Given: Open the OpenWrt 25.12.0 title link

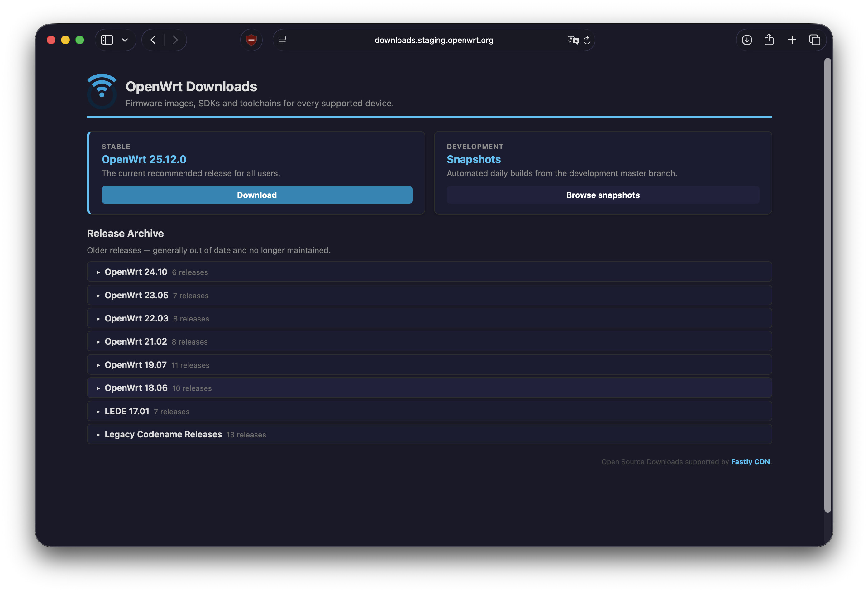Looking at the screenshot, I should [x=144, y=159].
